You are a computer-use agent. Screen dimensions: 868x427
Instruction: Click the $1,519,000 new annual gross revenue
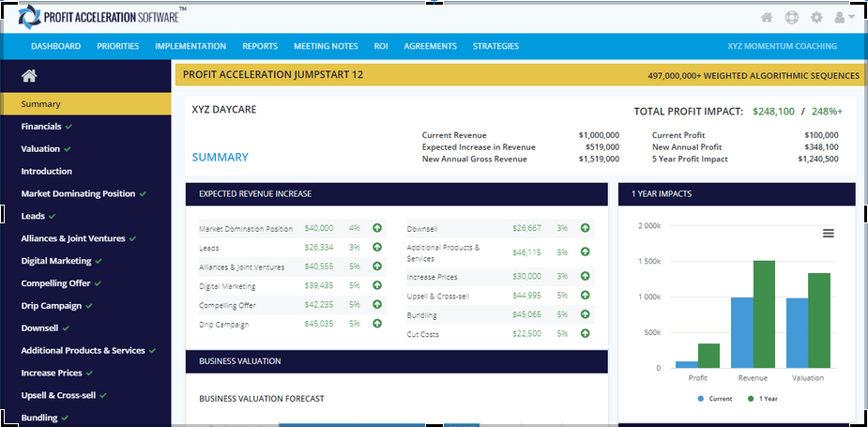[x=599, y=159]
